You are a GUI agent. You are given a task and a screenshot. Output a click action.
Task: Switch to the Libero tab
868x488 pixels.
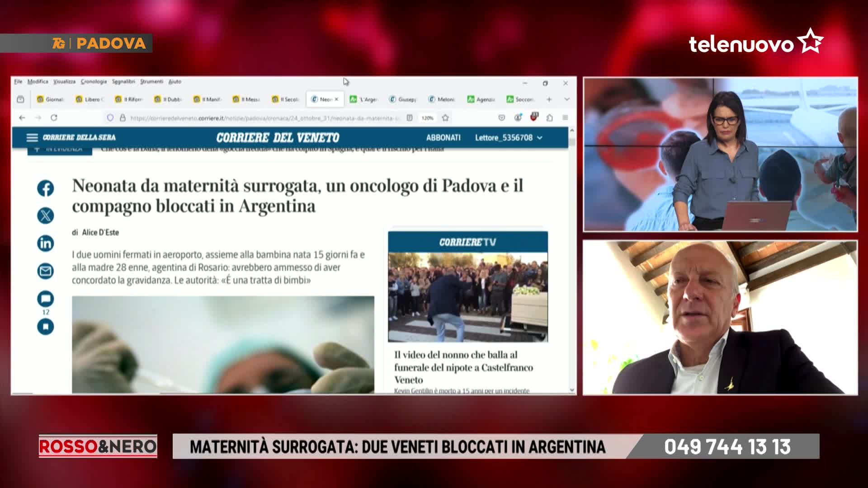pyautogui.click(x=90, y=99)
